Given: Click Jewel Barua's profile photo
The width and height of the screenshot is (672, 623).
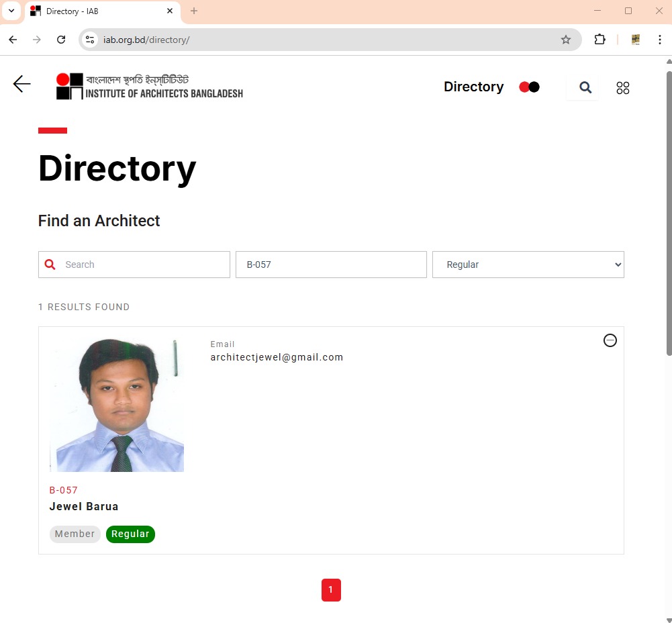Looking at the screenshot, I should [116, 403].
